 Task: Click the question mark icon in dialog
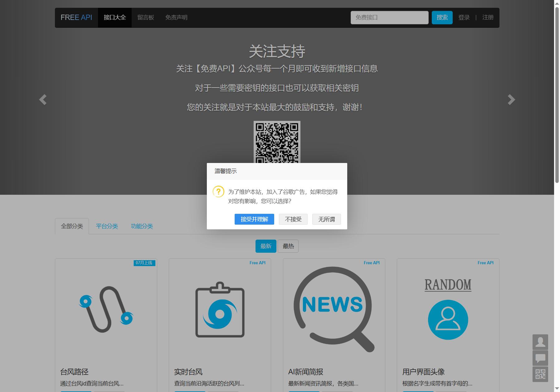tap(218, 191)
